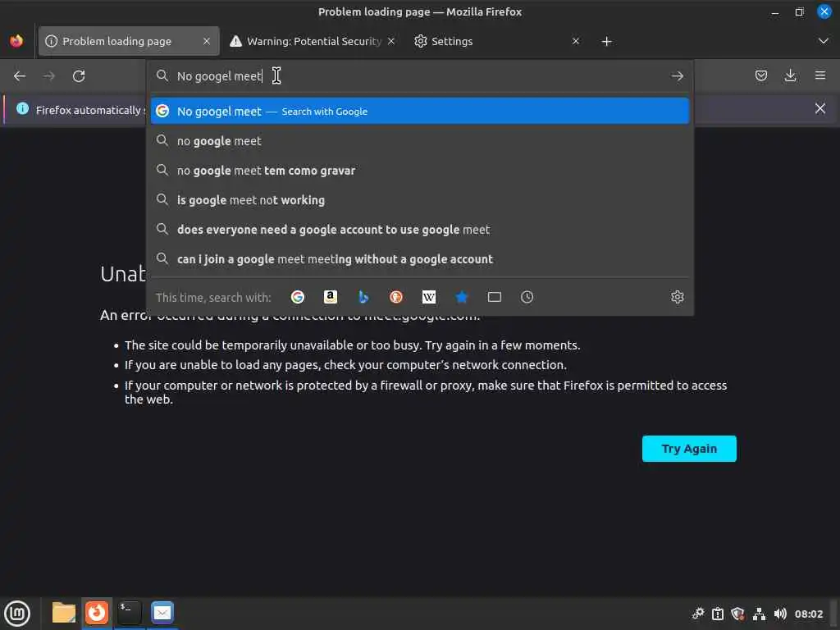This screenshot has height=630, width=840.
Task: Open the network connections tray icon
Action: 759,614
